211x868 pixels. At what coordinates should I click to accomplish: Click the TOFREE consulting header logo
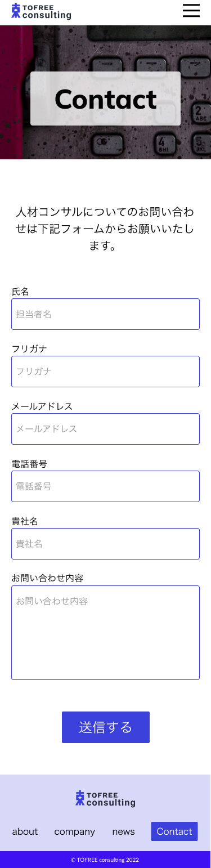coord(41,11)
